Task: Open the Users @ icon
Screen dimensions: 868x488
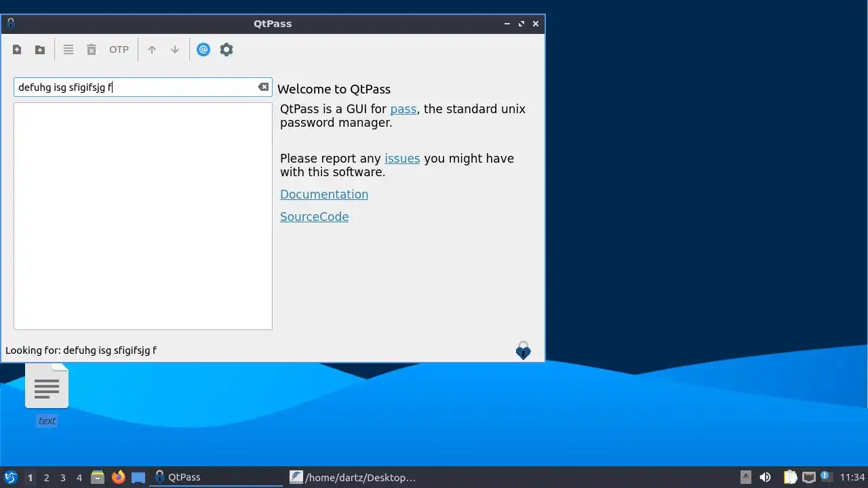Action: 203,49
